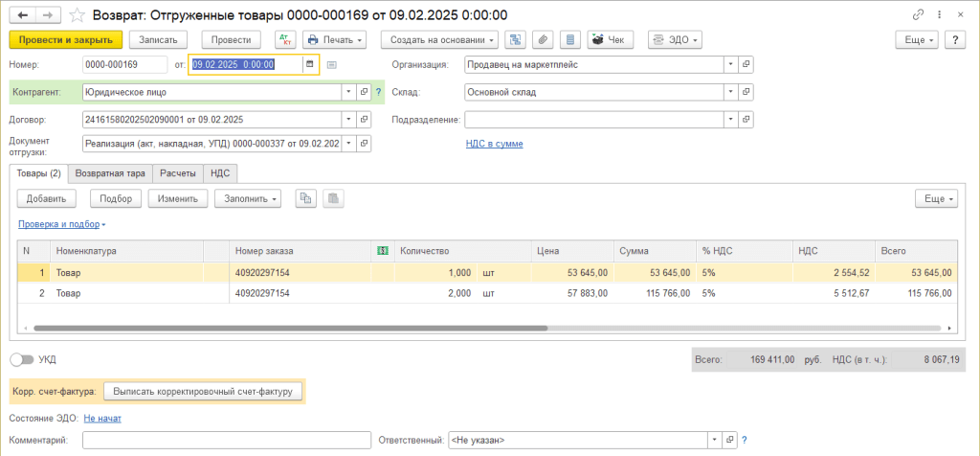Image resolution: width=980 pixels, height=456 pixels.
Task: Click the link chain icon
Action: tap(919, 15)
